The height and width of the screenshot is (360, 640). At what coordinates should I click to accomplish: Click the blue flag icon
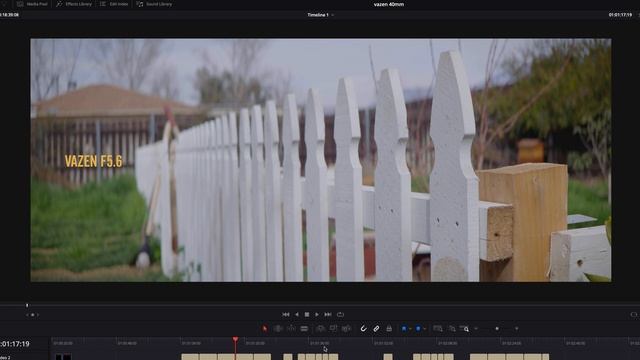[x=404, y=329]
